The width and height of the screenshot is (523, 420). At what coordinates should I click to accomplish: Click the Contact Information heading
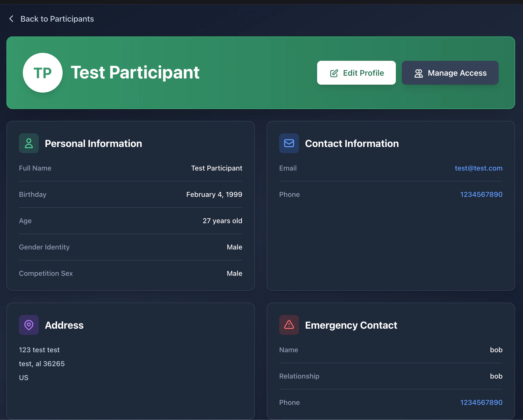[x=352, y=143]
